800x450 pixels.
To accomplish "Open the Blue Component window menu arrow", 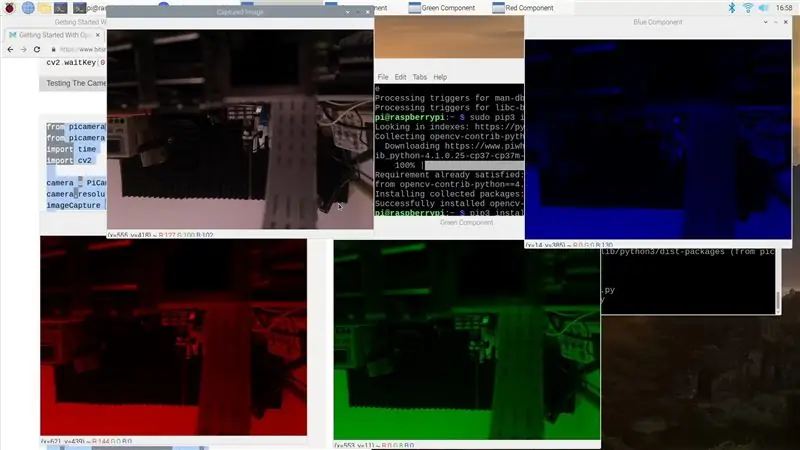I will [765, 22].
